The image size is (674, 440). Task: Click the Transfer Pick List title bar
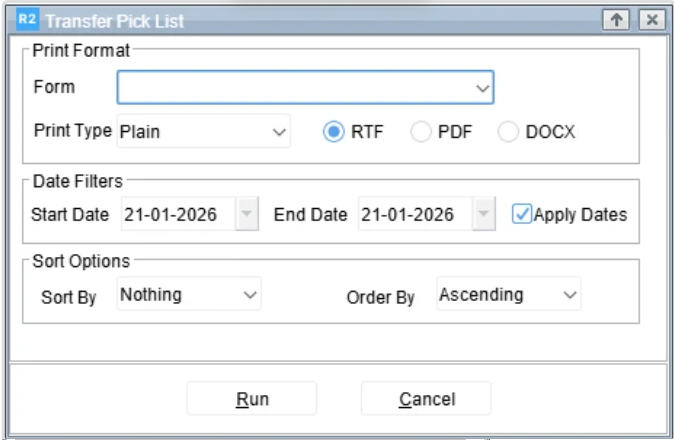point(300,20)
